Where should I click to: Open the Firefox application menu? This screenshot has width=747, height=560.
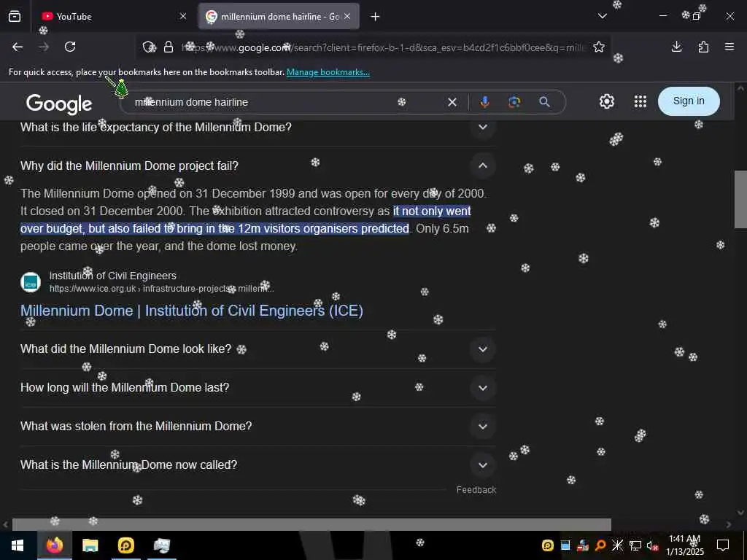click(729, 47)
